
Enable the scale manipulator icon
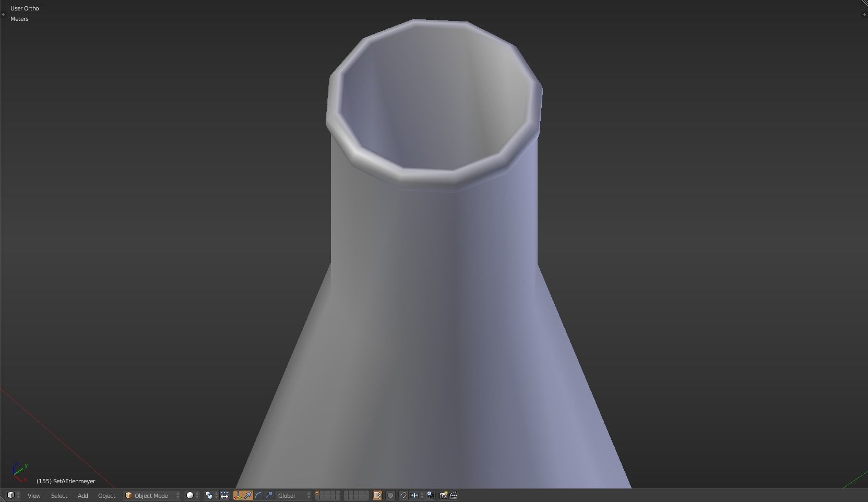click(269, 495)
